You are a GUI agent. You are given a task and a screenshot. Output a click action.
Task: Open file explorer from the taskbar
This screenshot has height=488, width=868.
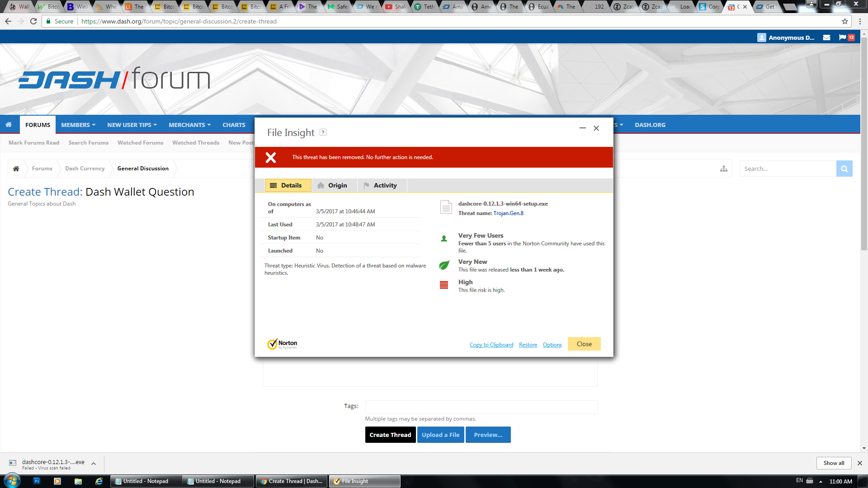click(x=78, y=481)
